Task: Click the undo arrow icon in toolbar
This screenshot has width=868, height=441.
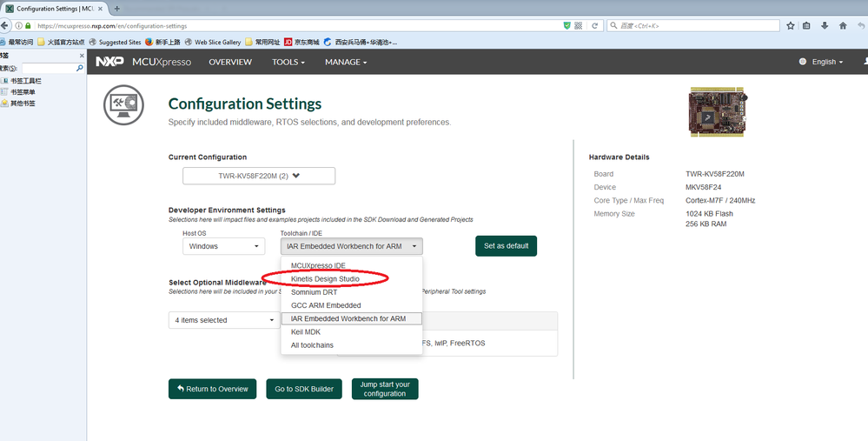Action: 861,25
